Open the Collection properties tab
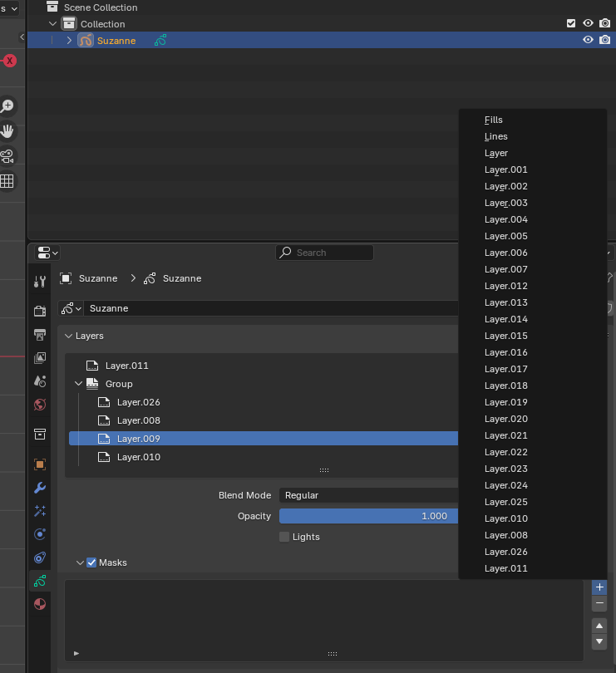 40,434
